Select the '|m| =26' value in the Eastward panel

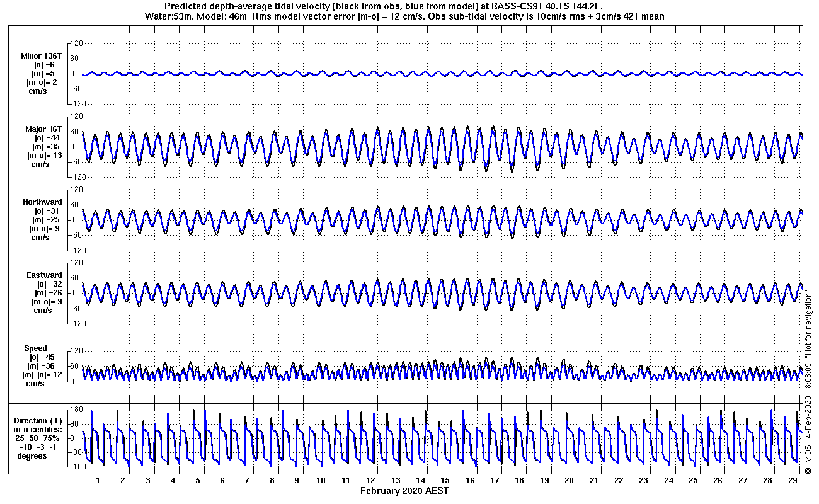[x=47, y=293]
